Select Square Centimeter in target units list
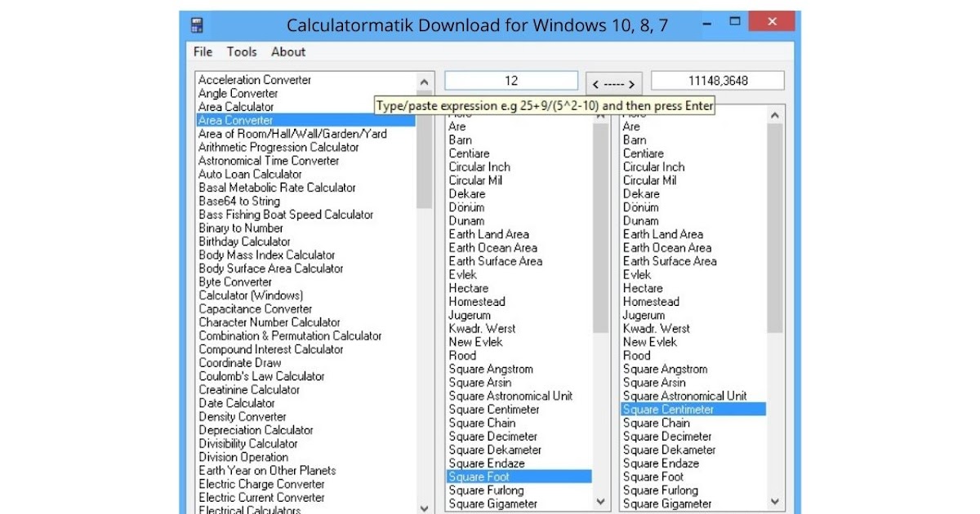This screenshot has width=980, height=514. point(693,410)
